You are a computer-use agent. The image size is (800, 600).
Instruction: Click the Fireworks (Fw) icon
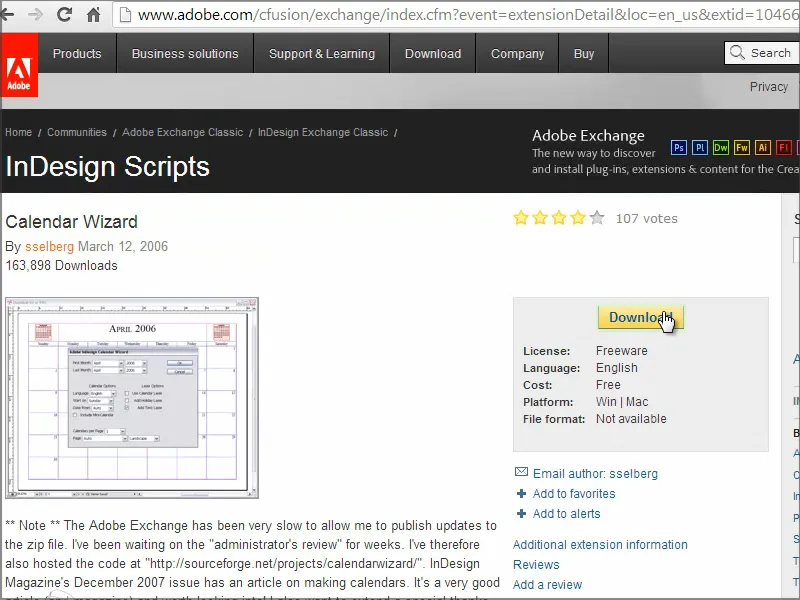pos(742,147)
